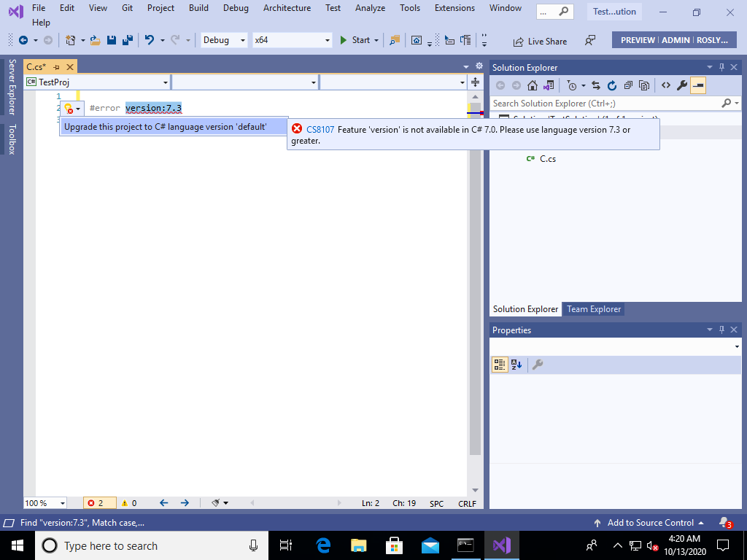
Task: Click the Find in Files toolbar icon
Action: pyautogui.click(x=395, y=41)
